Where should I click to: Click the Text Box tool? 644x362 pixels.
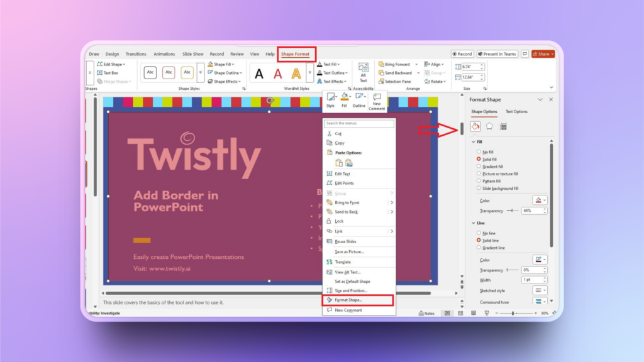(x=108, y=73)
